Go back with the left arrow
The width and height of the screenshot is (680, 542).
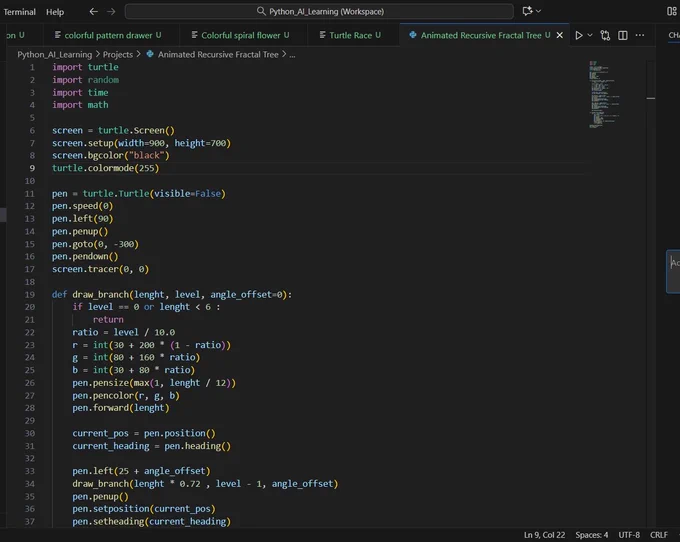pyautogui.click(x=93, y=11)
